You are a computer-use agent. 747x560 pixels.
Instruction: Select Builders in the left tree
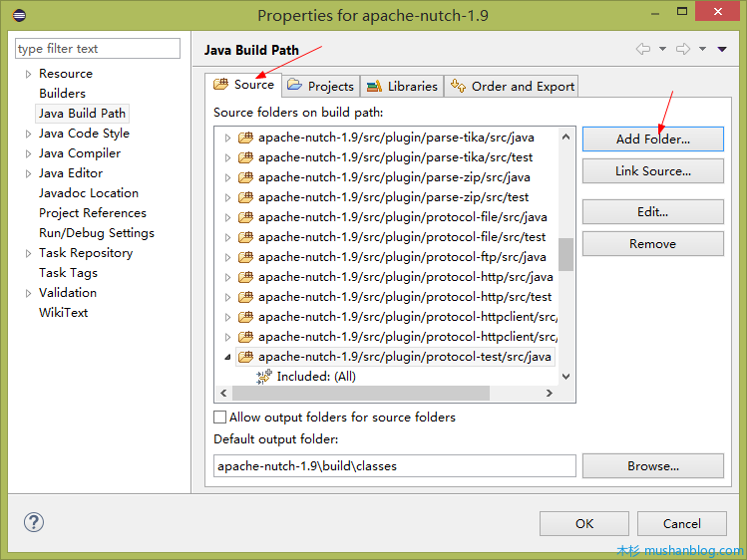(x=63, y=94)
